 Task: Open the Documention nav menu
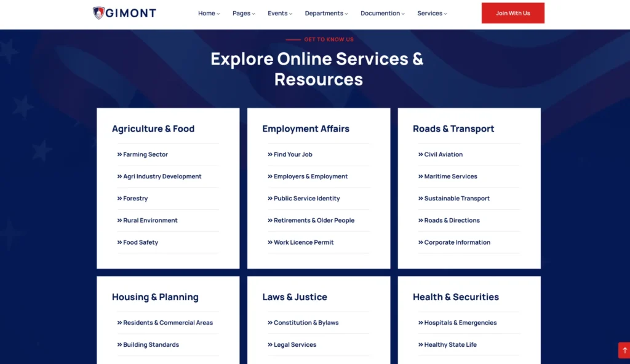382,14
